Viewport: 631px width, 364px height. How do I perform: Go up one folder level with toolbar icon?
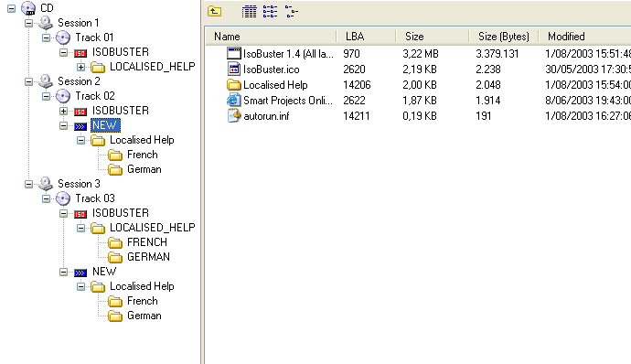pyautogui.click(x=215, y=11)
